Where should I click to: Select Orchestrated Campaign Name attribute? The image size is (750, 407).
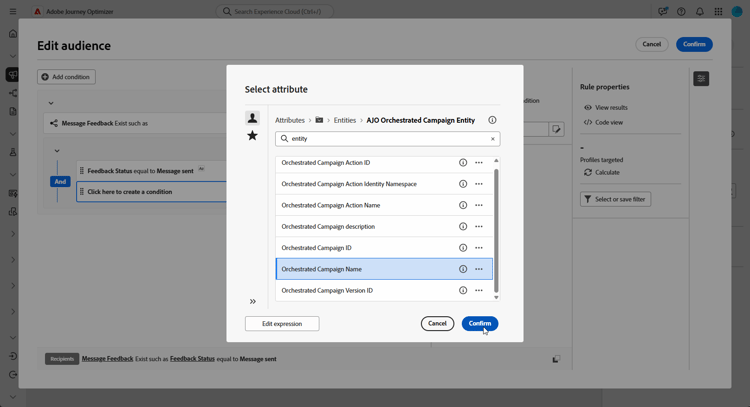pyautogui.click(x=384, y=269)
